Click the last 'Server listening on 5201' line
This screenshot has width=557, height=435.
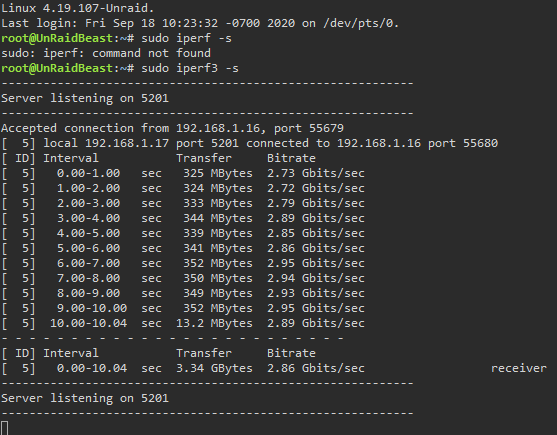coord(85,398)
